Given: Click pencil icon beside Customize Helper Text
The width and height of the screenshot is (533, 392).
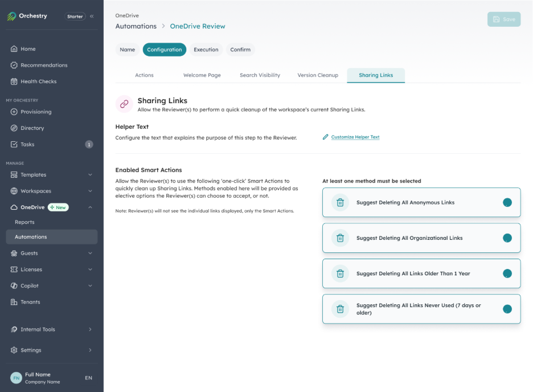Looking at the screenshot, I should (x=325, y=137).
